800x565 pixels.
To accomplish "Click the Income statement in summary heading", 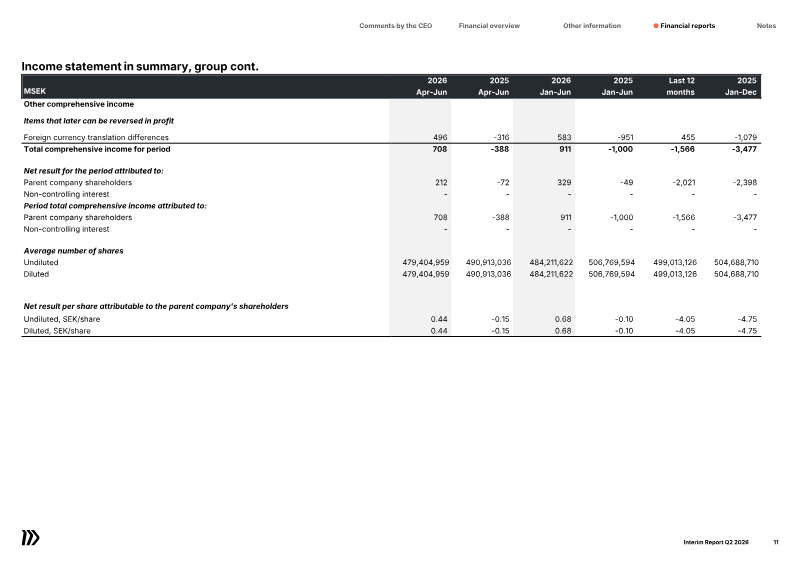I will tap(140, 66).
